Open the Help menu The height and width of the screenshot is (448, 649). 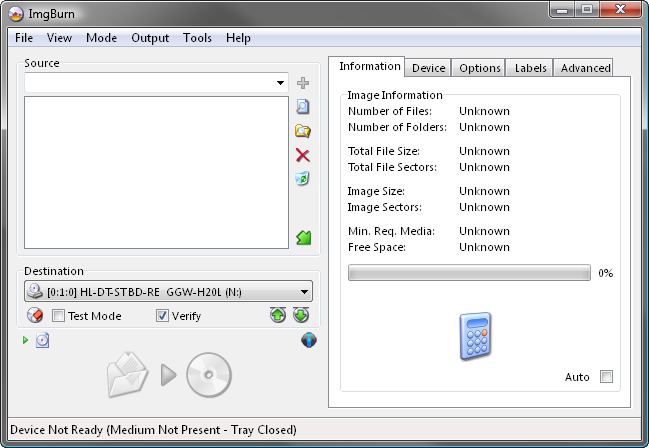pyautogui.click(x=238, y=38)
